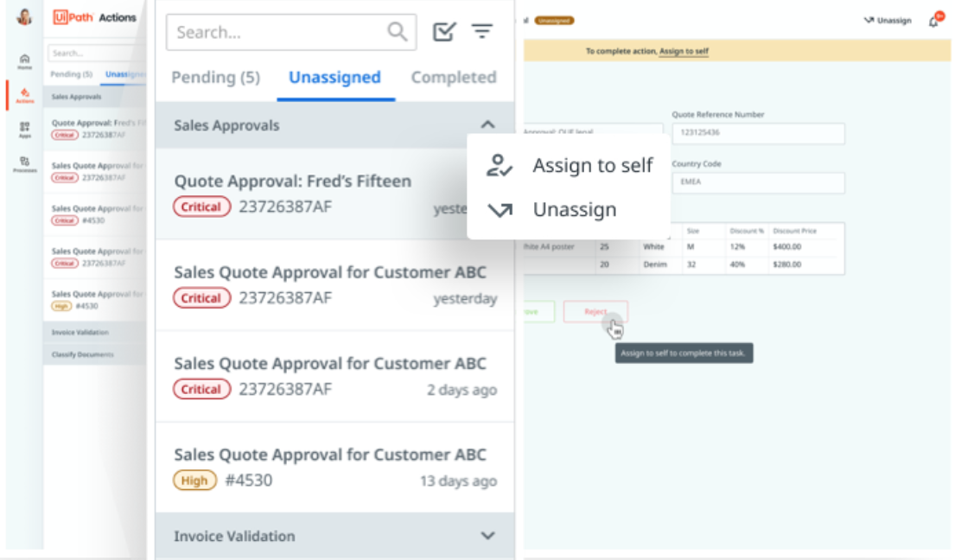Click into the Quote Reference Number field
961x560 pixels.
pos(758,133)
